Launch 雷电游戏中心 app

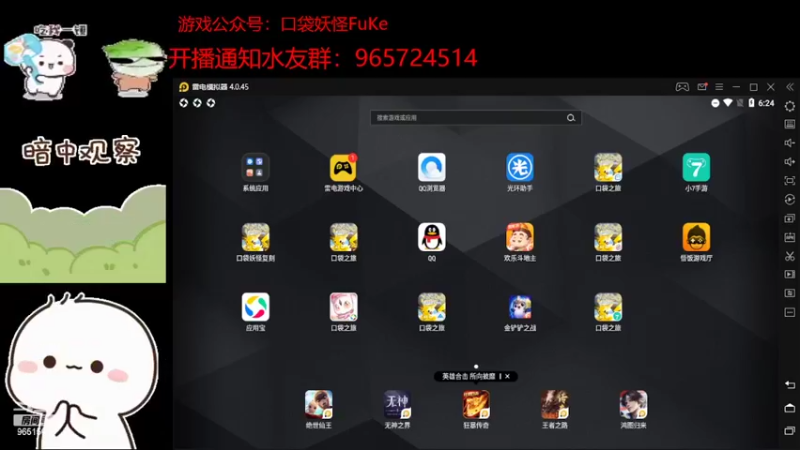point(343,167)
